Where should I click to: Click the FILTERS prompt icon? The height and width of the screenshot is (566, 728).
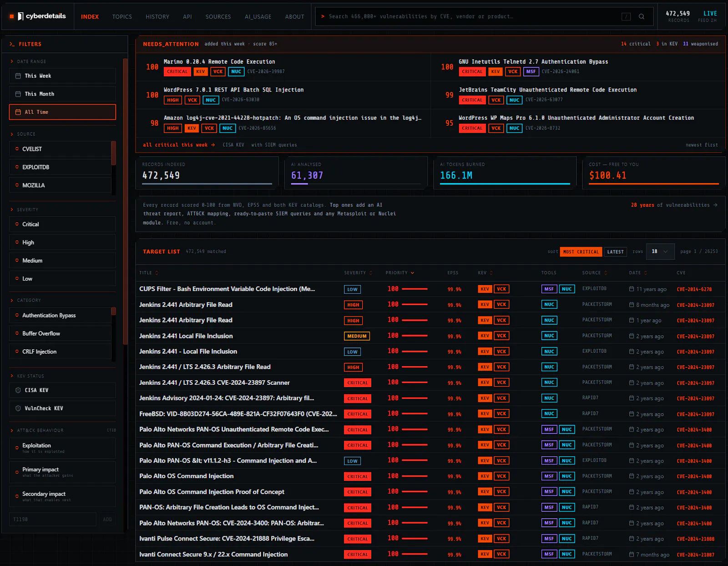(12, 44)
